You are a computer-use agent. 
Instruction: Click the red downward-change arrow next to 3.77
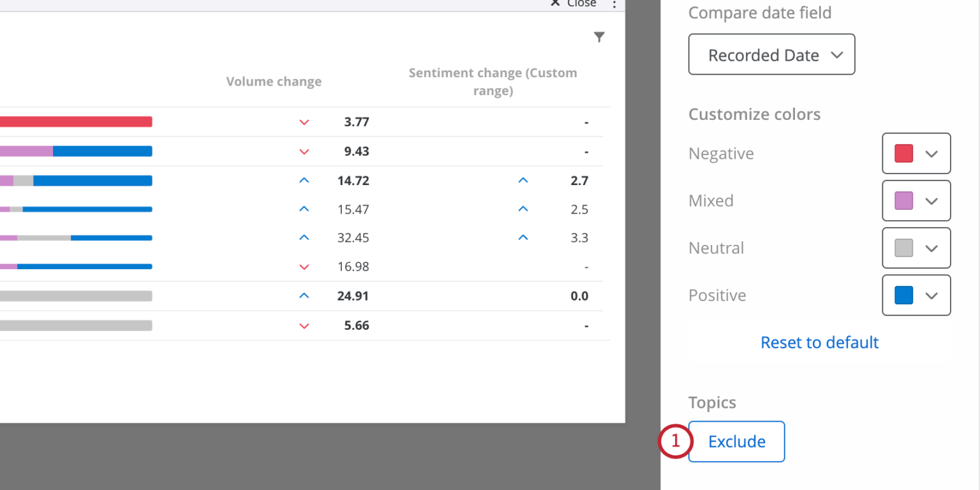click(x=304, y=122)
